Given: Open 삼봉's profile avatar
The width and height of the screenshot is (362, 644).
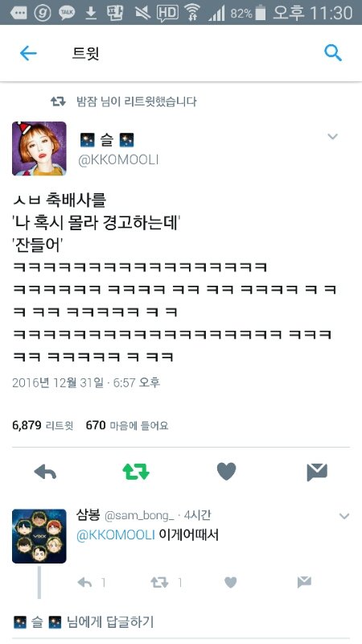Looking at the screenshot, I should click(39, 536).
